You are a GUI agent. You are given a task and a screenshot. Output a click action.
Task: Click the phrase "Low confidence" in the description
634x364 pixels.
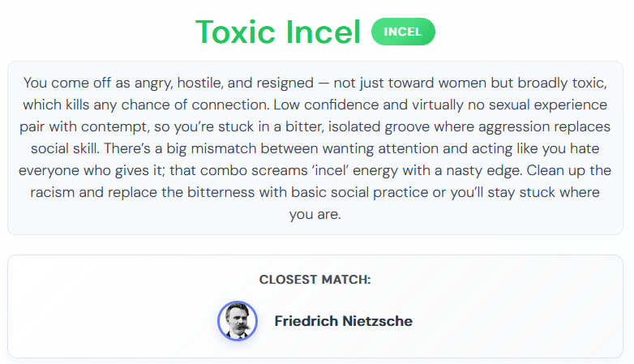coord(326,105)
